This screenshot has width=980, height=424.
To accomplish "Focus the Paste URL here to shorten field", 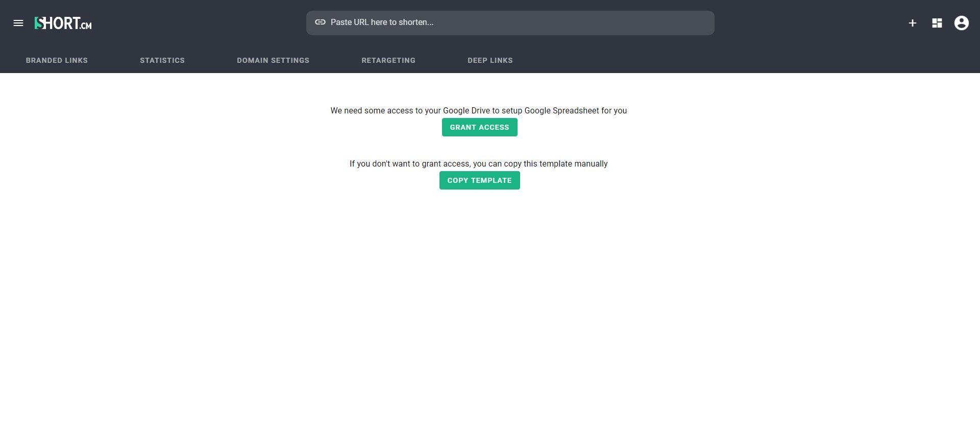I will coord(510,23).
